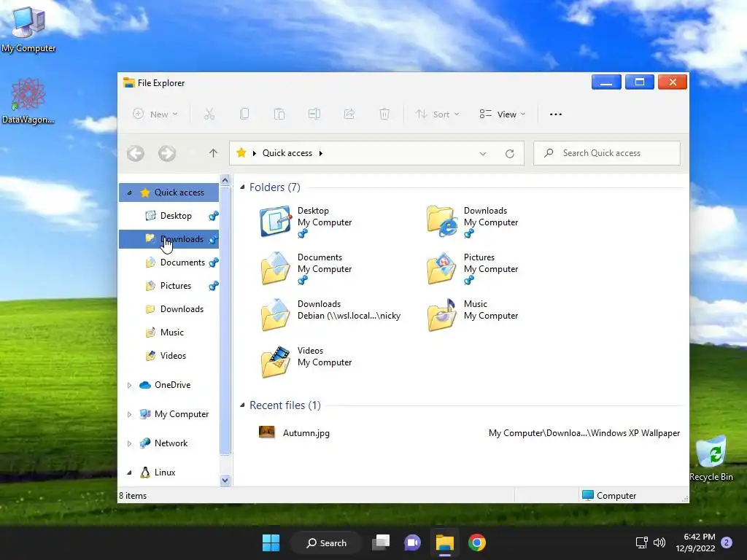Open the Chat app on taskbar
This screenshot has width=747, height=560.
(x=413, y=542)
